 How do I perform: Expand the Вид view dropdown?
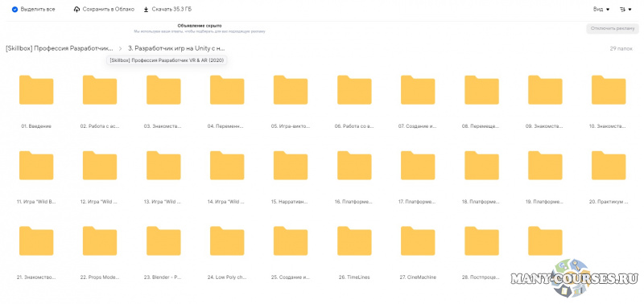(x=601, y=9)
